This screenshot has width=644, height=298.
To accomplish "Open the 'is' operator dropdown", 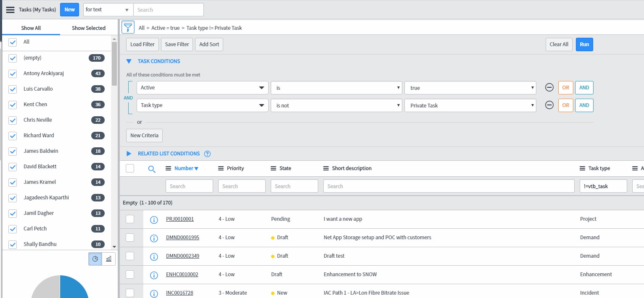I will tap(336, 88).
